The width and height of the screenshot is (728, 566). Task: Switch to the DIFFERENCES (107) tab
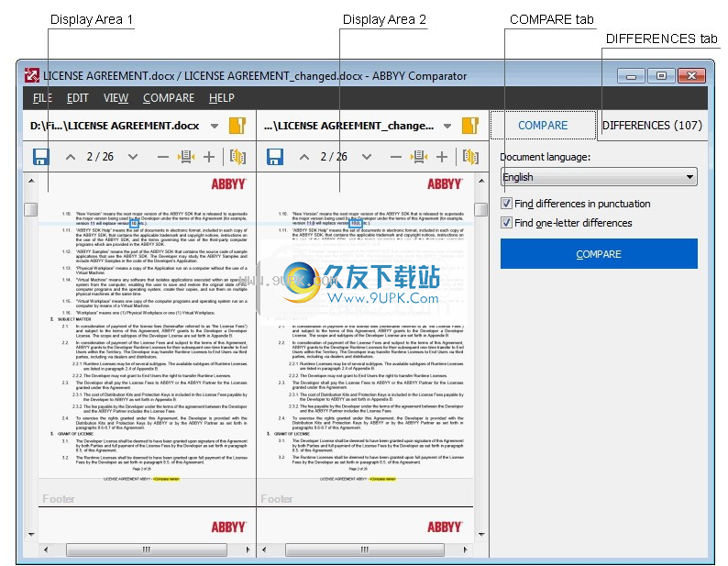point(652,126)
